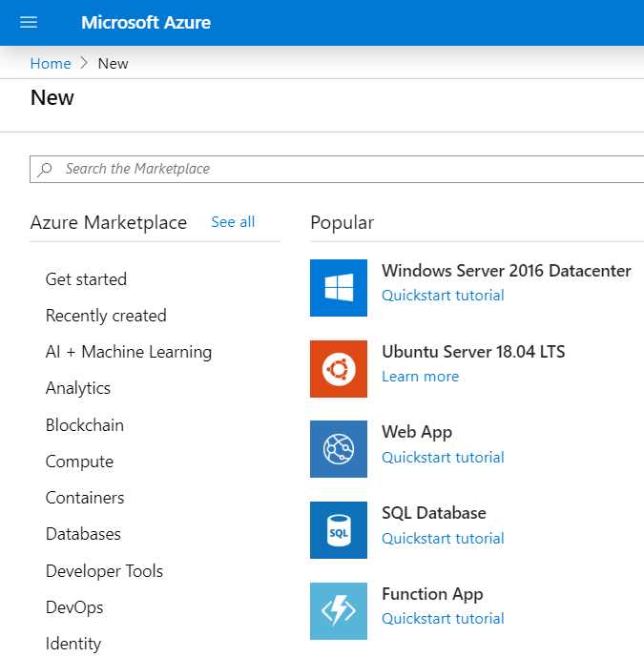
Task: Open the Developer Tools category
Action: click(x=104, y=571)
